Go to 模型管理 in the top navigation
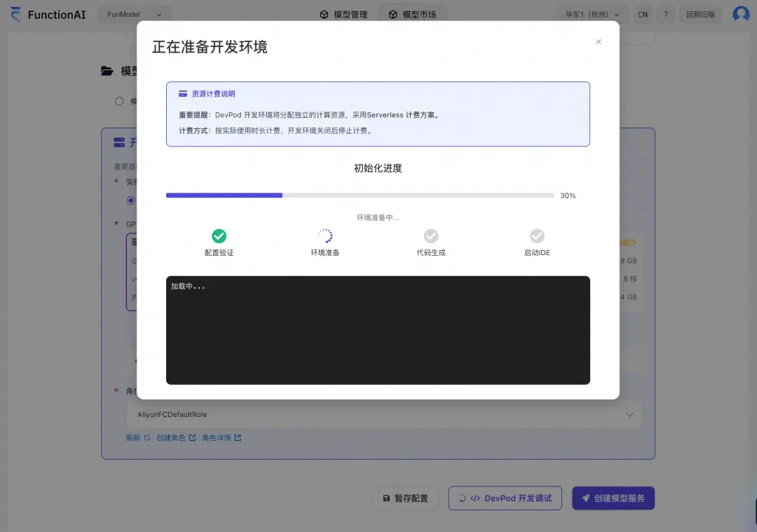The width and height of the screenshot is (757, 532). 343,13
